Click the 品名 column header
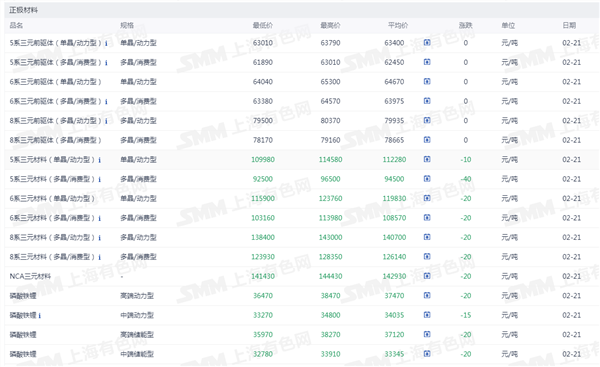The height and width of the screenshot is (367, 600). (16, 25)
